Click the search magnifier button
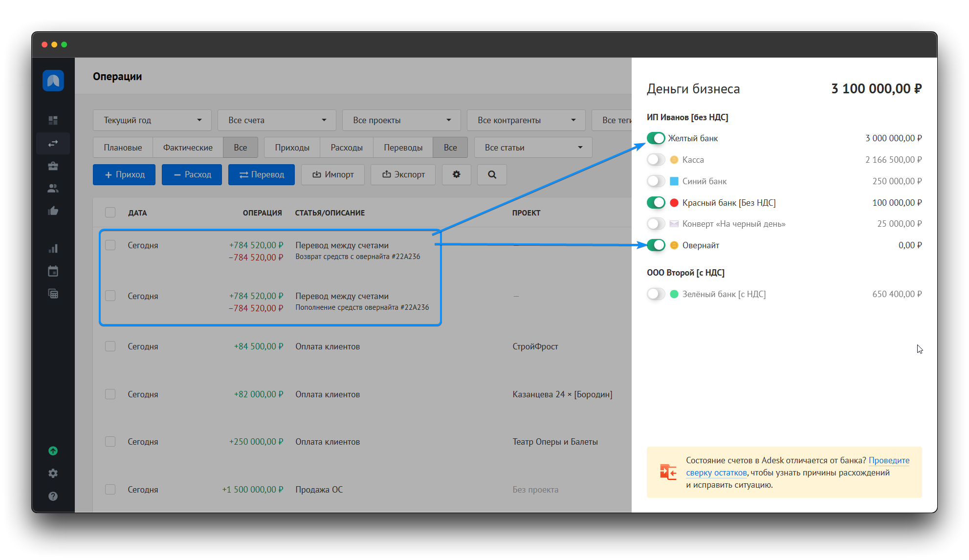The height and width of the screenshot is (560, 969). [492, 174]
